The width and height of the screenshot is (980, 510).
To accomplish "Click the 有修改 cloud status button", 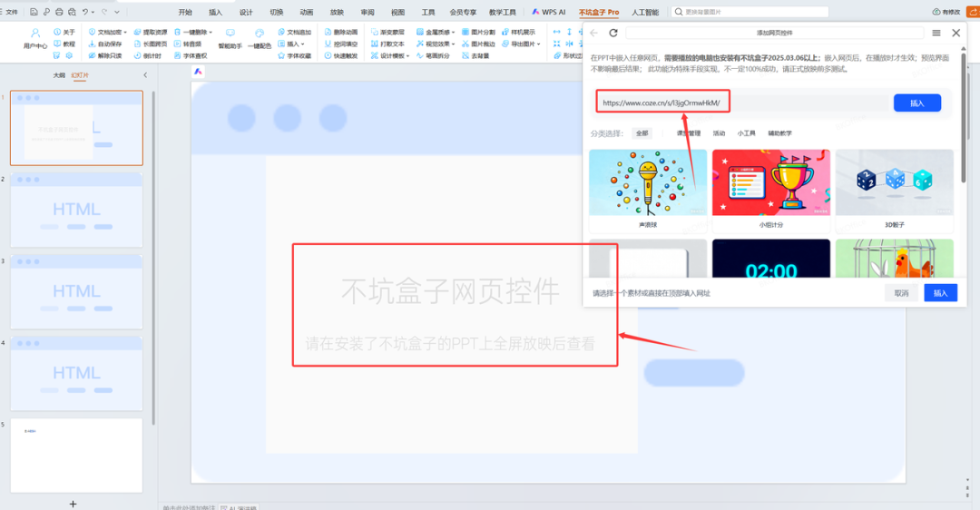I will 946,12.
